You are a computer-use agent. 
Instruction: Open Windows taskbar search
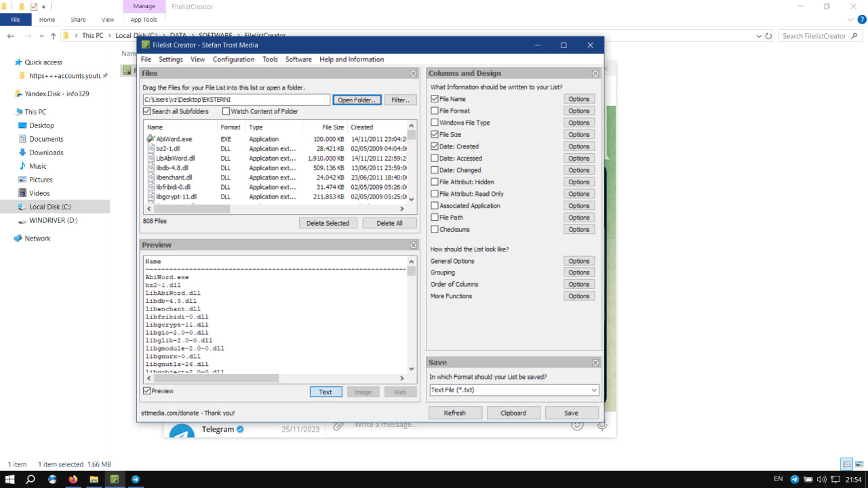click(x=31, y=479)
